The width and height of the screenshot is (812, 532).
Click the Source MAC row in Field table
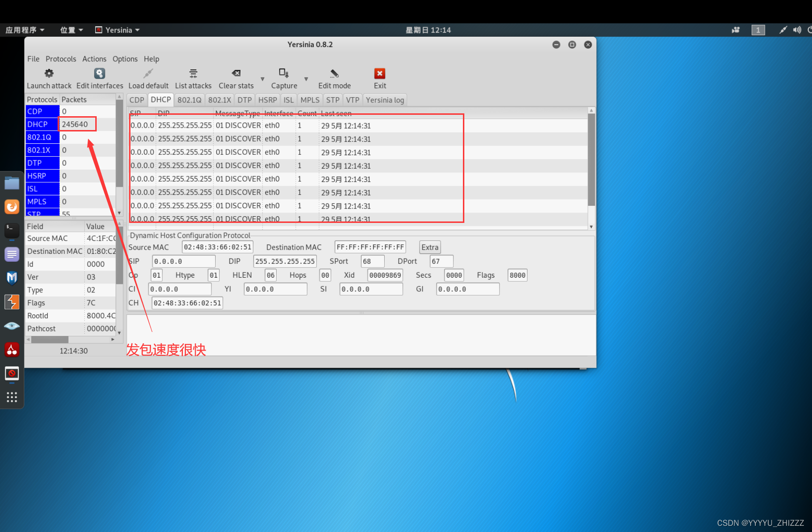[70, 238]
